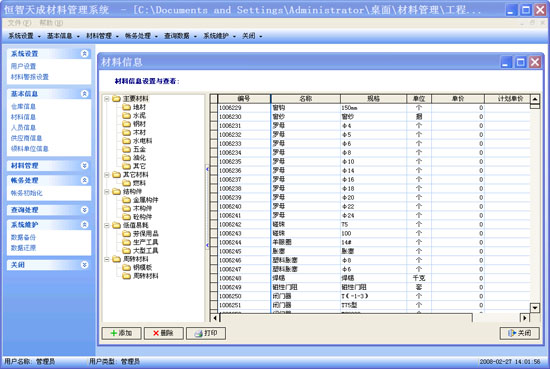550x369 pixels.
Task: Select the 劳保用品 folder icon
Action: [126, 234]
